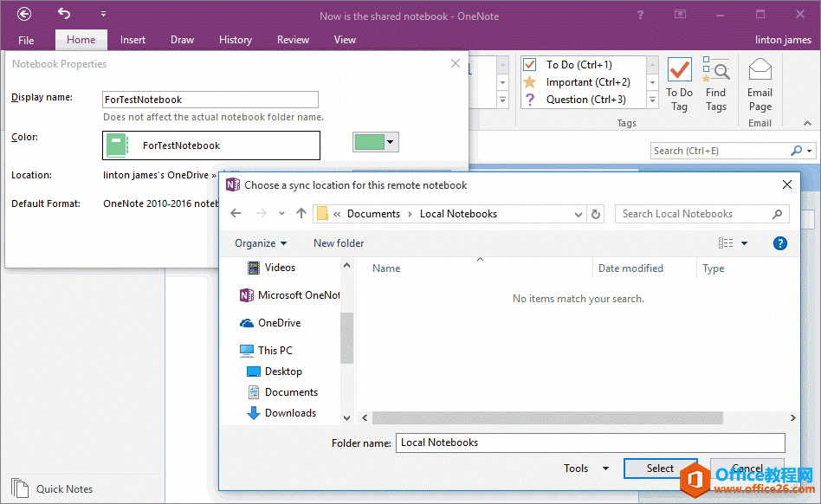Open the Organize dropdown menu
The width and height of the screenshot is (821, 504).
[261, 243]
